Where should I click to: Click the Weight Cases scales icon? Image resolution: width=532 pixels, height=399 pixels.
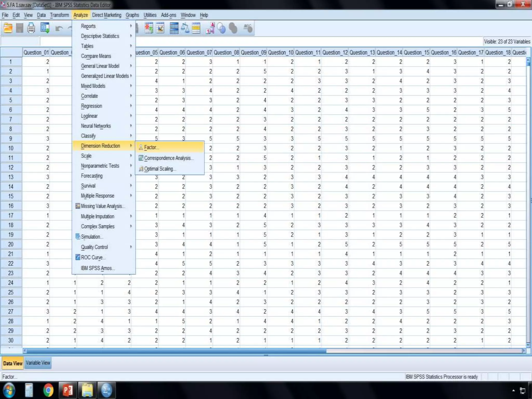(x=185, y=28)
